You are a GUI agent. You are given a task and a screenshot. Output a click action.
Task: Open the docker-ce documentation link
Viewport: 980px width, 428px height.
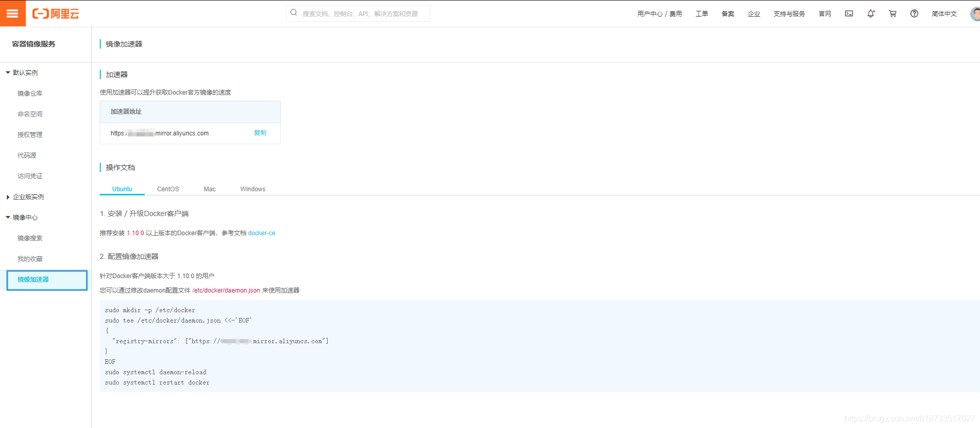point(262,233)
